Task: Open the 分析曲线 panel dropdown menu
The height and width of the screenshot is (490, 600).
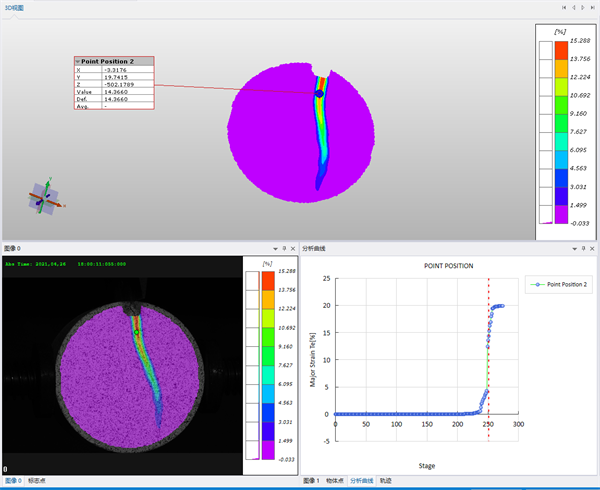Action: (x=574, y=249)
